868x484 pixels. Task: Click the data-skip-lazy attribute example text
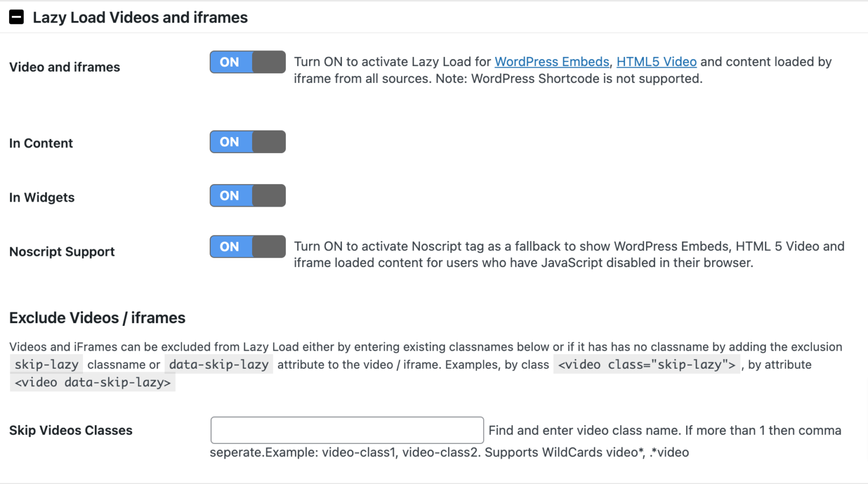[218, 364]
